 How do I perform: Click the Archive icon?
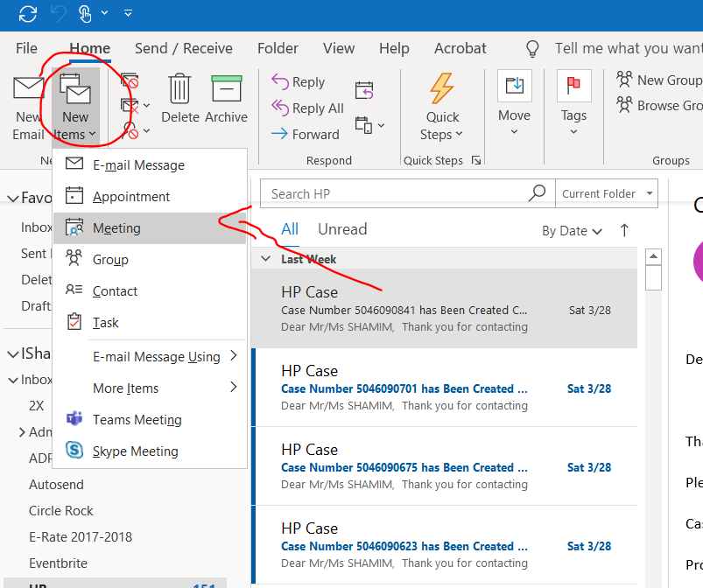(x=227, y=88)
